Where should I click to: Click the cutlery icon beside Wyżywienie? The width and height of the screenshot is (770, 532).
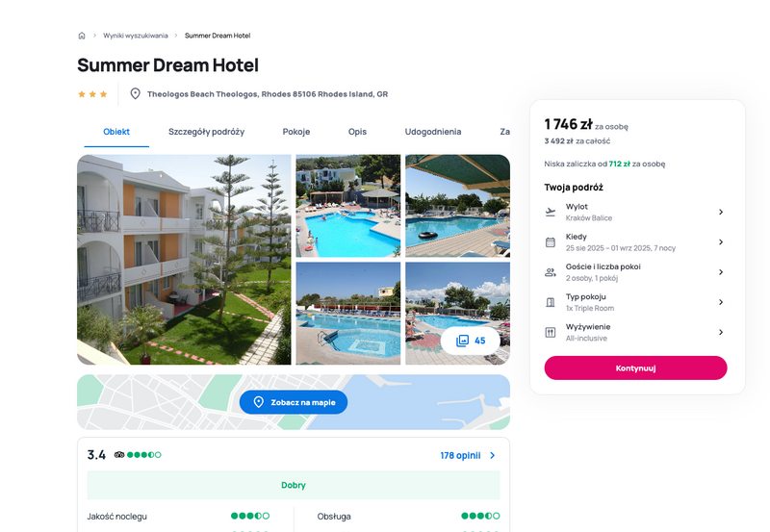point(551,332)
